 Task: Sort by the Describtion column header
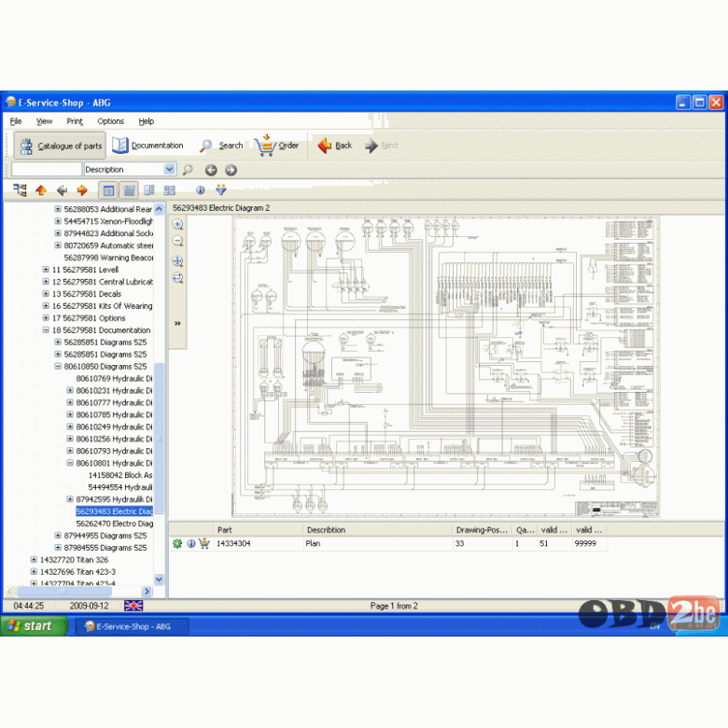point(377,530)
